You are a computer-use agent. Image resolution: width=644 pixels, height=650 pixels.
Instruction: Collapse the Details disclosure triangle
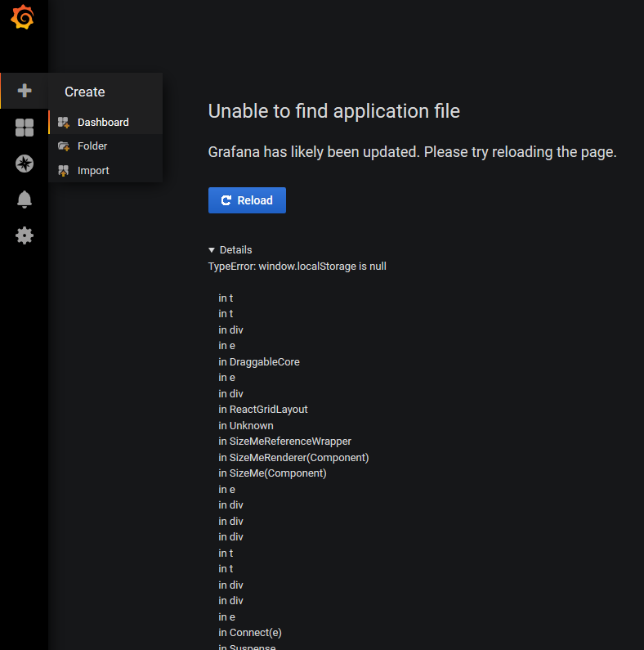click(x=212, y=250)
